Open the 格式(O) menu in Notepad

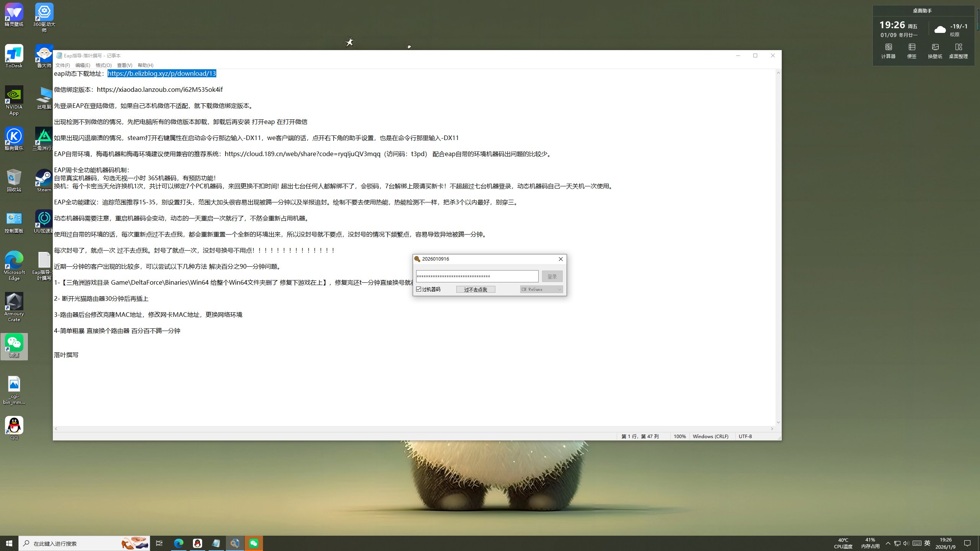103,65
